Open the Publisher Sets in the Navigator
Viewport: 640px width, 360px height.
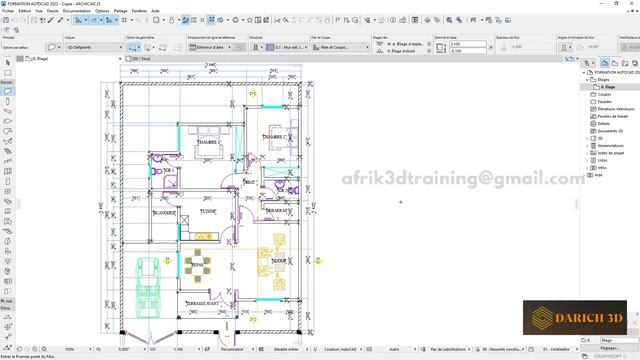click(x=634, y=63)
